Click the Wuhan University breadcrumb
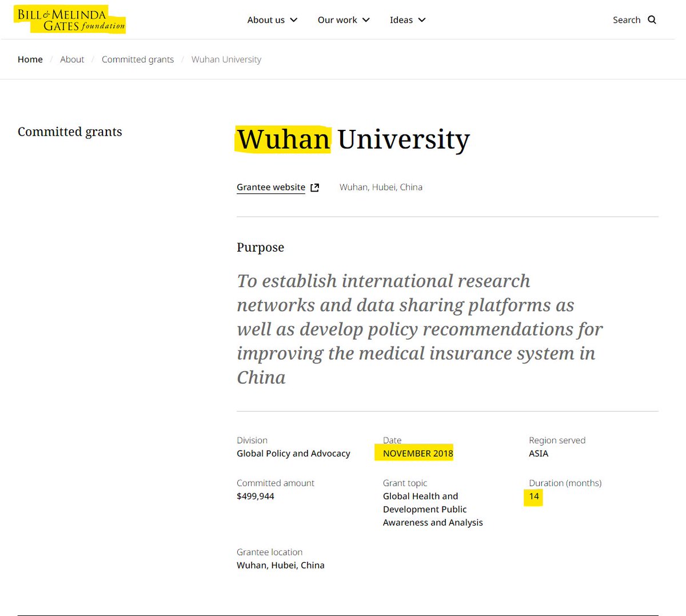This screenshot has height=616, width=686. pos(226,59)
